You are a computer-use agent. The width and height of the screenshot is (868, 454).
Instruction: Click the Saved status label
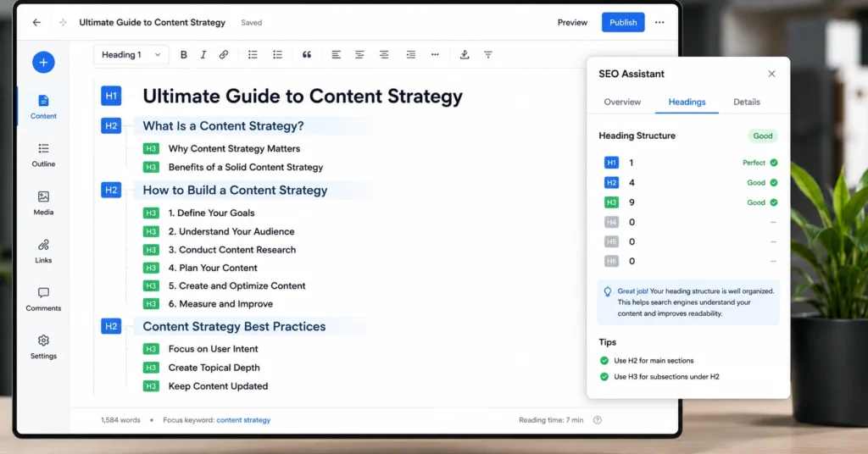pos(251,23)
